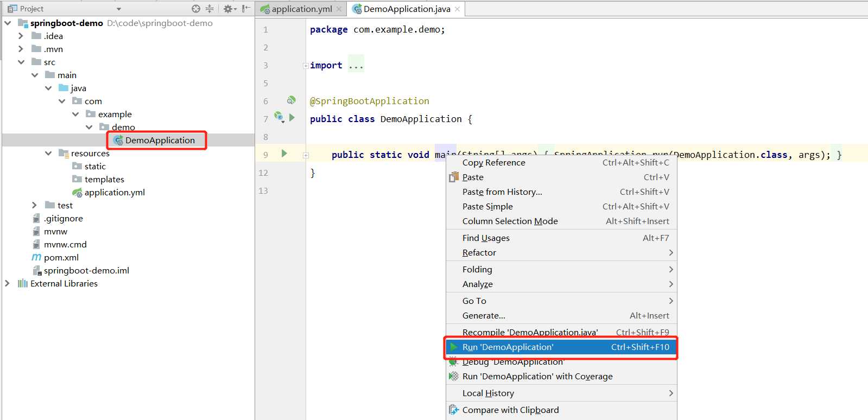
Task: Unfold the collapsed import block
Action: pyautogui.click(x=306, y=66)
